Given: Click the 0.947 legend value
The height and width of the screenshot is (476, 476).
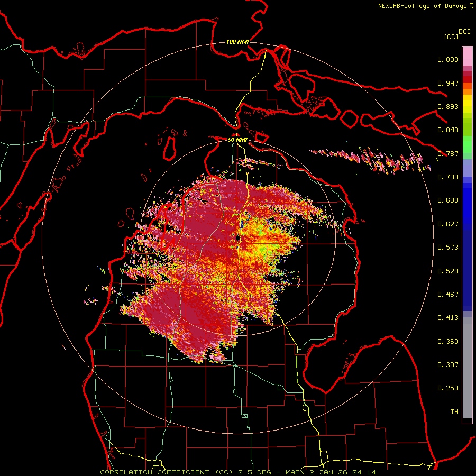Looking at the screenshot, I should click(448, 83).
